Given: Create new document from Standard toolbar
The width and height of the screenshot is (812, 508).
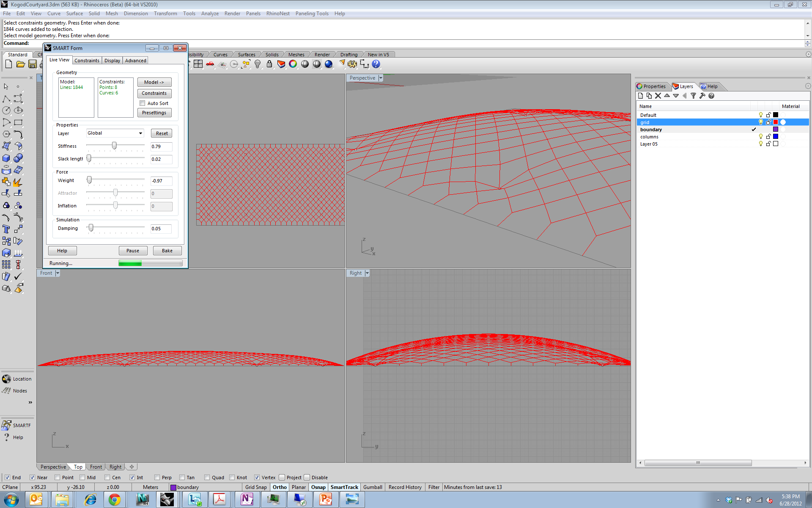Looking at the screenshot, I should tap(8, 64).
